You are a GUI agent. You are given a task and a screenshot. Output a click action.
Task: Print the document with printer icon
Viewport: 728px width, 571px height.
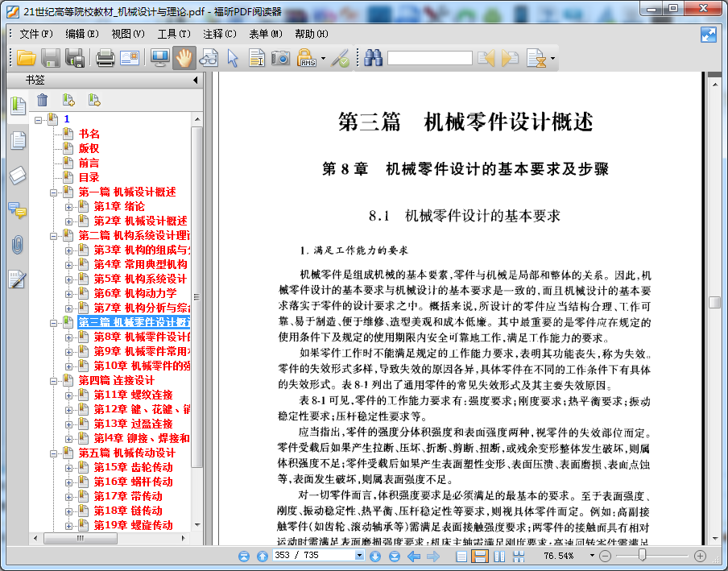click(105, 58)
